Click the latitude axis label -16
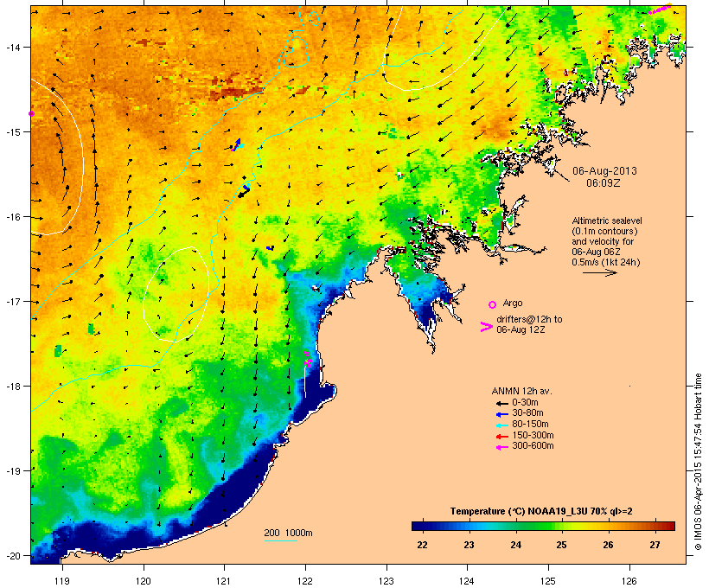709x588 pixels. 12,217
